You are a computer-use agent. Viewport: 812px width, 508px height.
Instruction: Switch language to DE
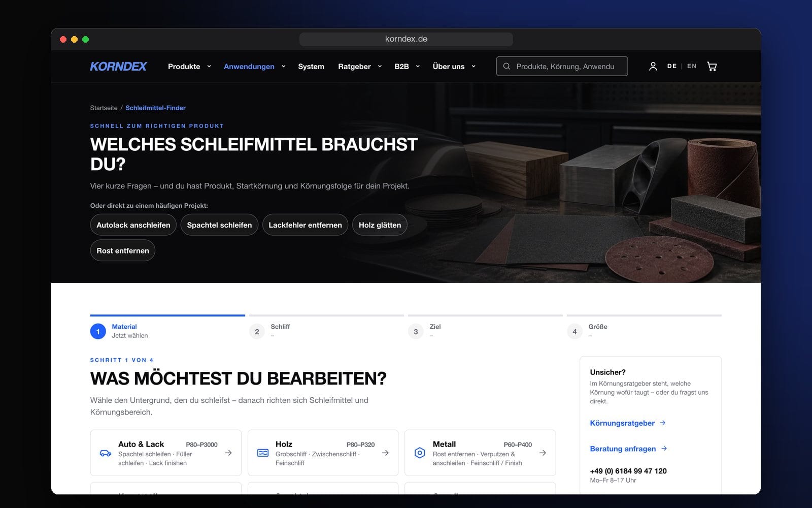coord(672,67)
